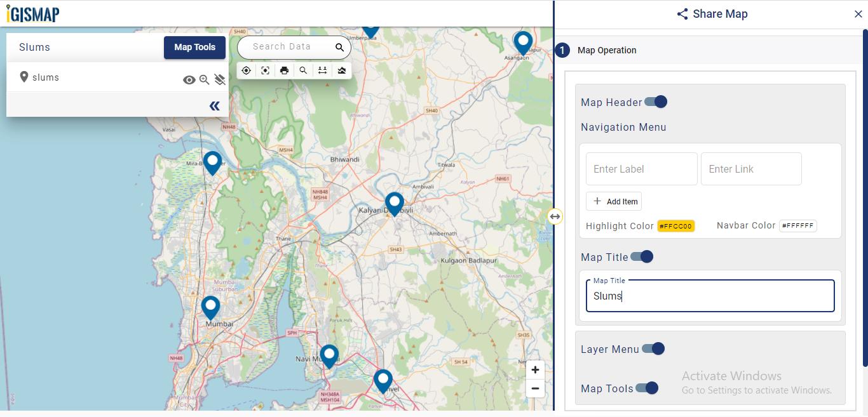This screenshot has height=417, width=868.
Task: Click the center map extent icon
Action: (266, 70)
